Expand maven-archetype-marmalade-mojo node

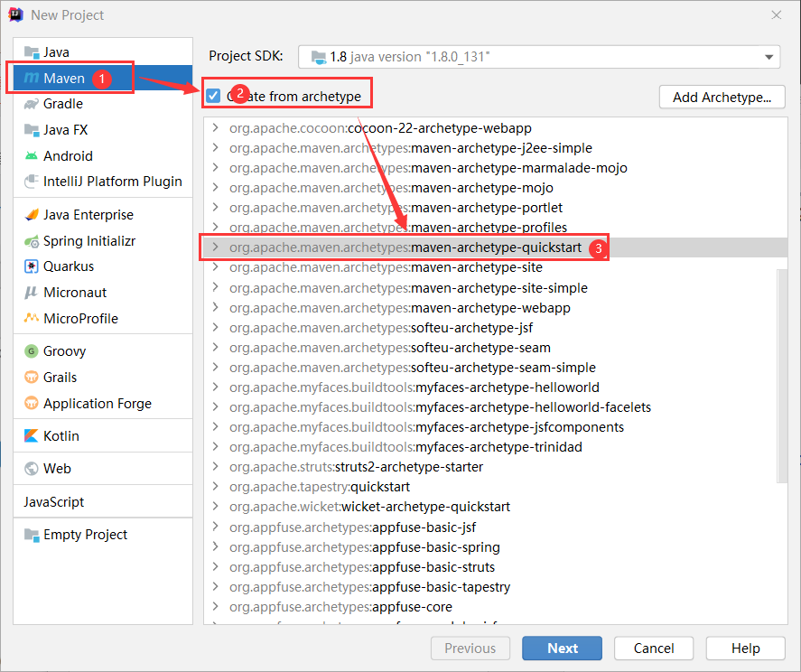coord(216,168)
